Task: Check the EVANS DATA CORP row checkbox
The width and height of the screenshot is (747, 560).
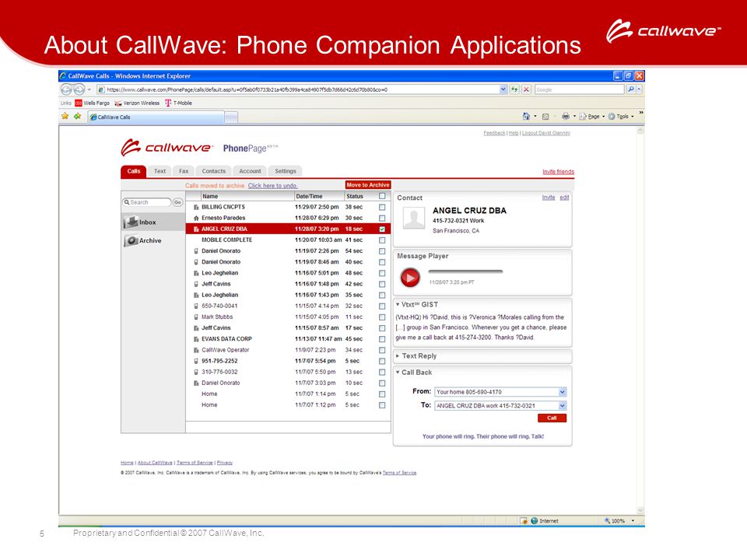Action: click(382, 339)
